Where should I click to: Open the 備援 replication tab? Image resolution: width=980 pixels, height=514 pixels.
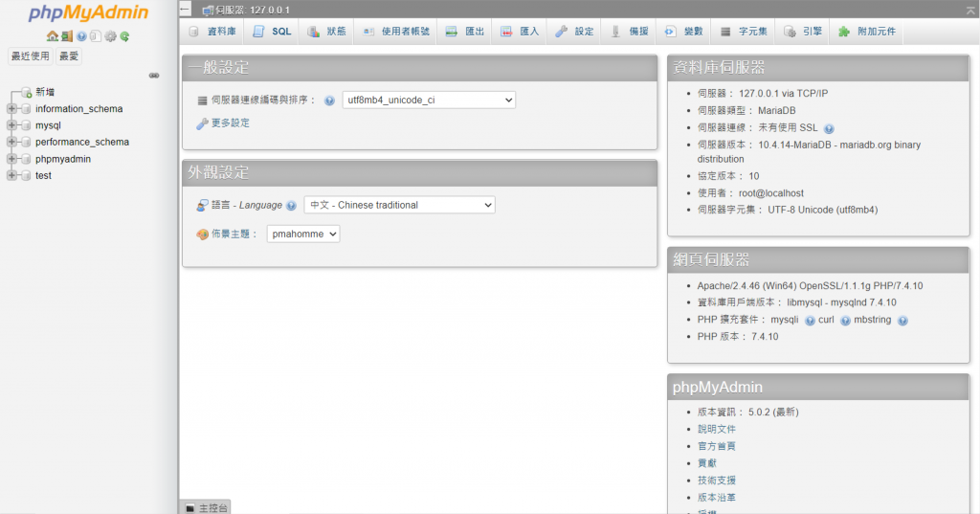pos(630,32)
